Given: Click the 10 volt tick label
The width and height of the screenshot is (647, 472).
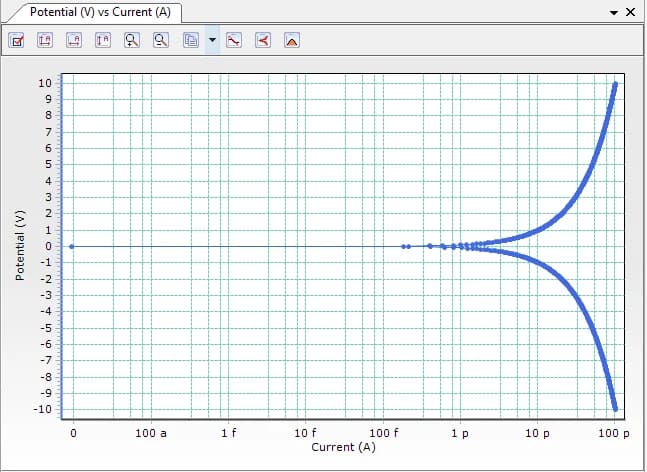Looking at the screenshot, I should [x=45, y=83].
